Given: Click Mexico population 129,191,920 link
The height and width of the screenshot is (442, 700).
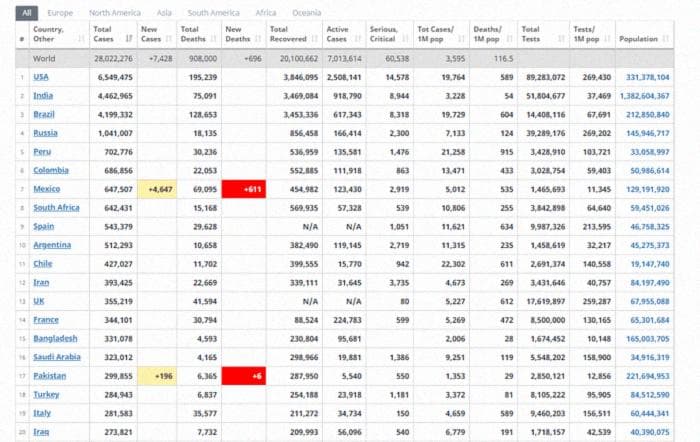Looking at the screenshot, I should 647,189.
